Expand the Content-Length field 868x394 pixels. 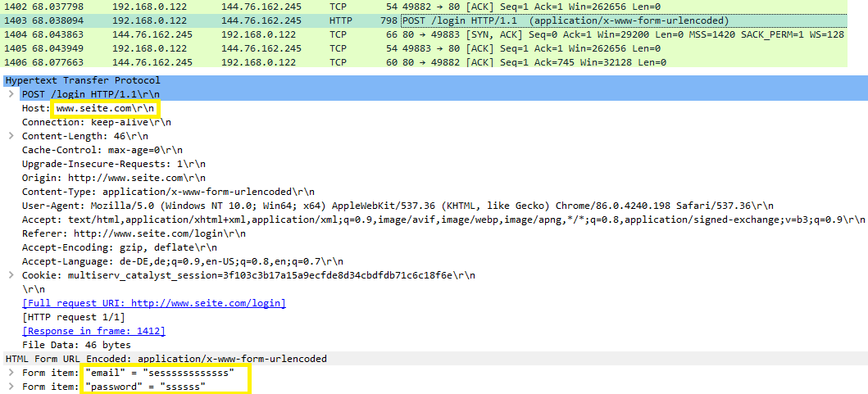[x=11, y=136]
